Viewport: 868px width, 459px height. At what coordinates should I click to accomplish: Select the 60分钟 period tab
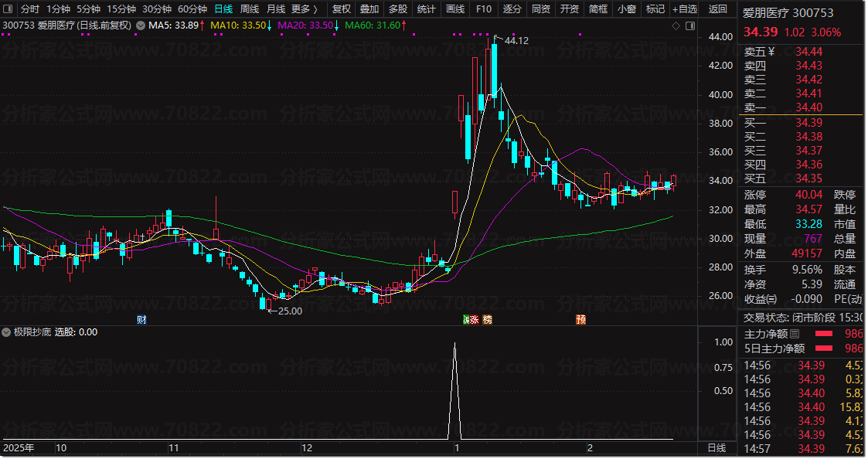(x=192, y=9)
